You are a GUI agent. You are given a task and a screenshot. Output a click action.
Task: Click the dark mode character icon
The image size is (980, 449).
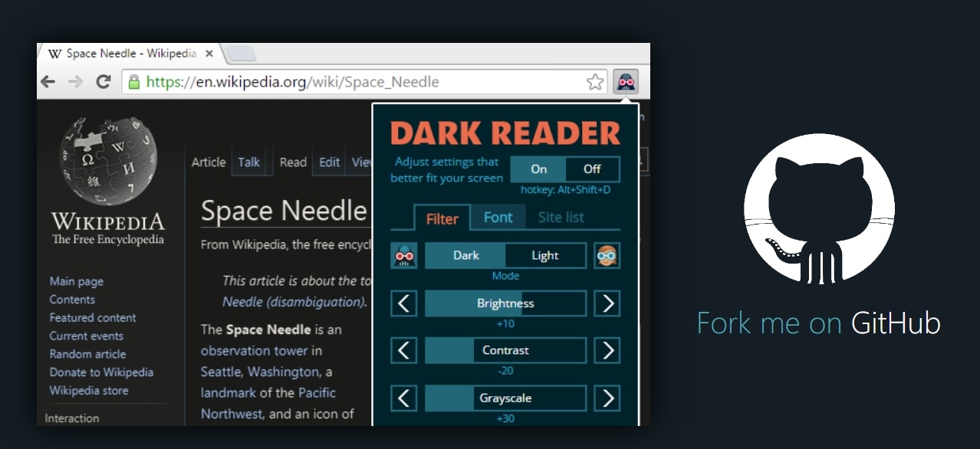click(x=404, y=256)
